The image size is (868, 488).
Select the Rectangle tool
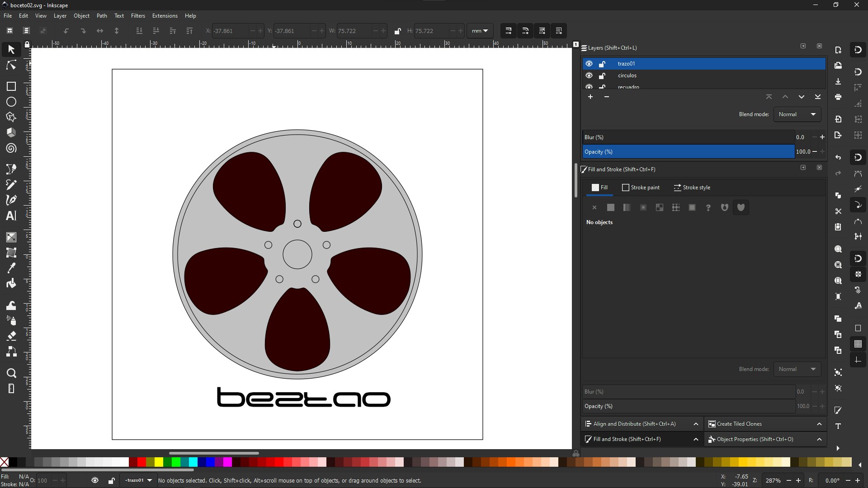coord(11,86)
